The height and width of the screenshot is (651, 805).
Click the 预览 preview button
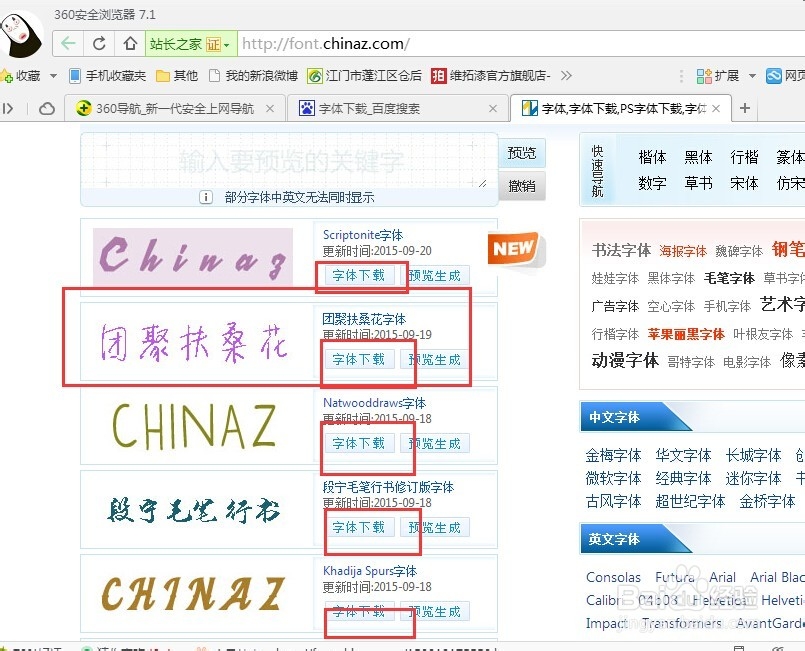coord(522,153)
